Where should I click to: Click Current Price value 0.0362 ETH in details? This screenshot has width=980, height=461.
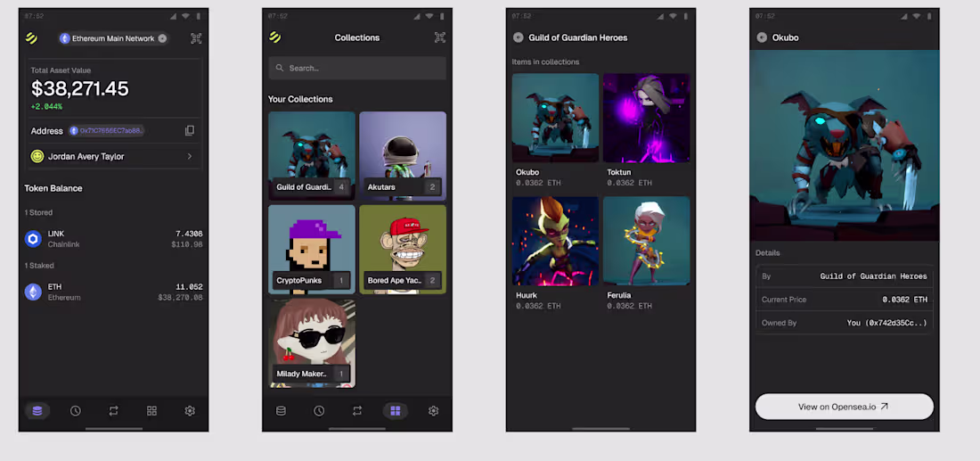coord(905,300)
